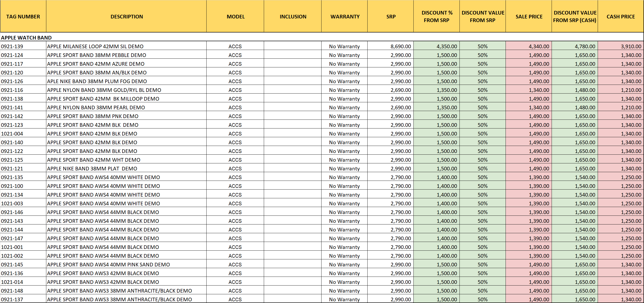Click DISCOUNT VALUE FROM SRP (CASH) header

point(575,16)
